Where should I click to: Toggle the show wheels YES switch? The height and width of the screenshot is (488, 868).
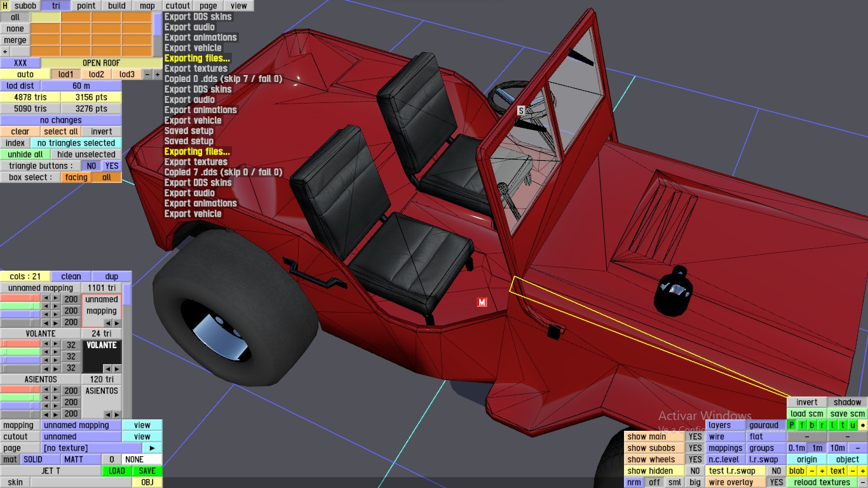[x=695, y=459]
